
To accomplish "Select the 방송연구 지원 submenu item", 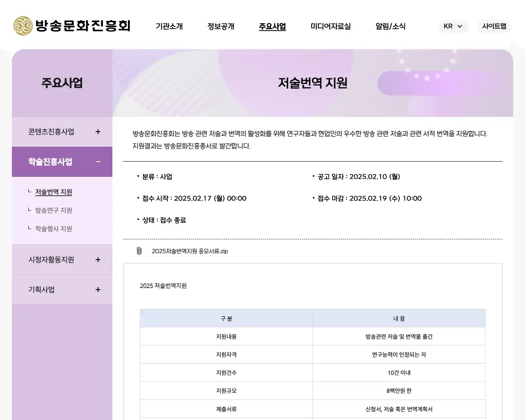I will (54, 210).
